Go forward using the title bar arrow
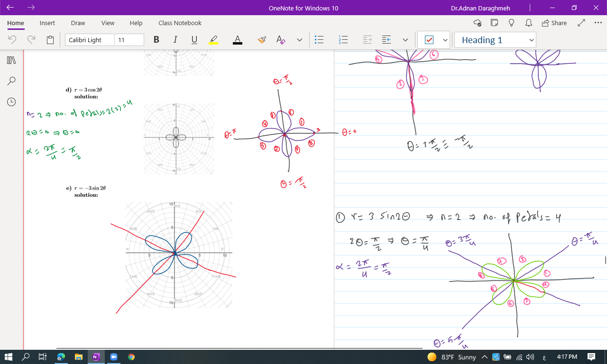The image size is (607, 364). click(31, 8)
